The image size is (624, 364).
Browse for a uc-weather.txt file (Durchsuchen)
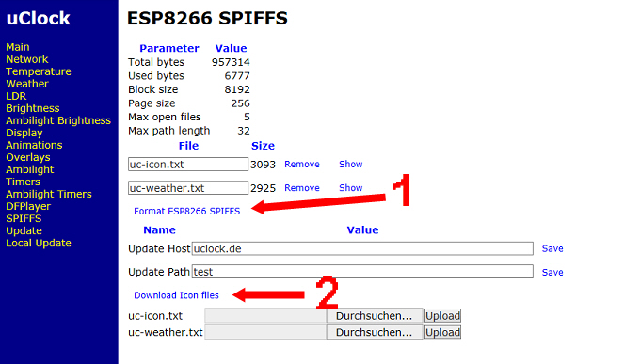tap(374, 332)
